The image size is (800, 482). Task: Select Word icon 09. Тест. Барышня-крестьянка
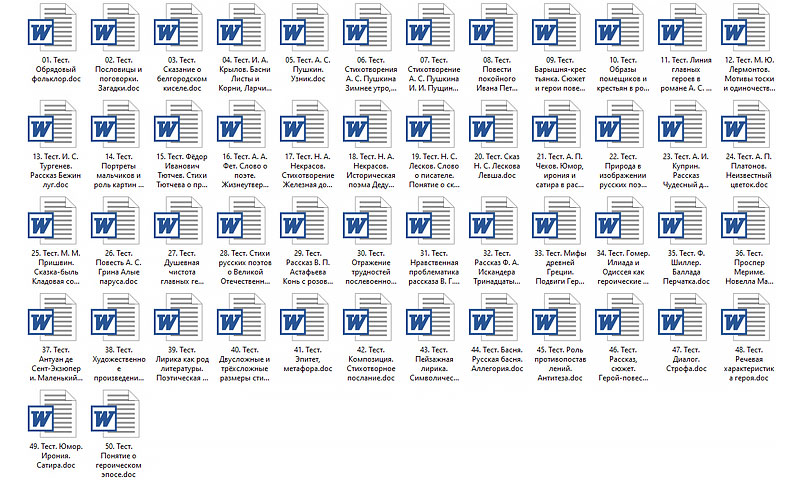pos(557,28)
